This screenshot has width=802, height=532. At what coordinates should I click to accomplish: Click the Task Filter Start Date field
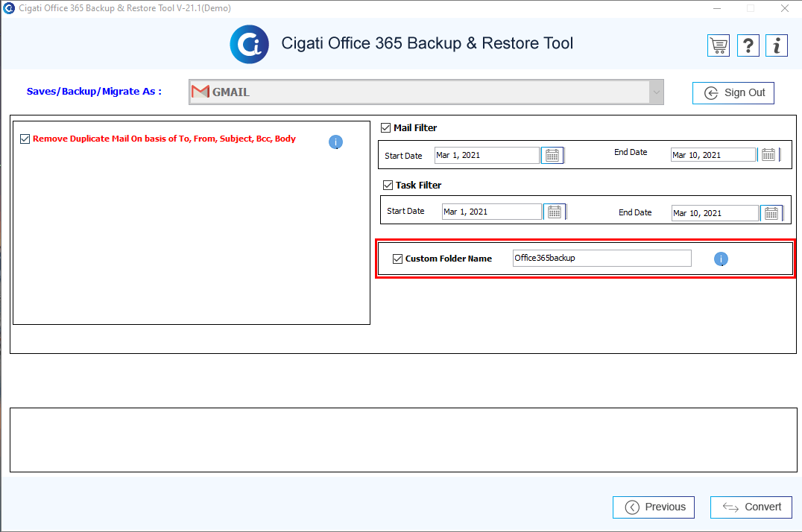point(491,212)
